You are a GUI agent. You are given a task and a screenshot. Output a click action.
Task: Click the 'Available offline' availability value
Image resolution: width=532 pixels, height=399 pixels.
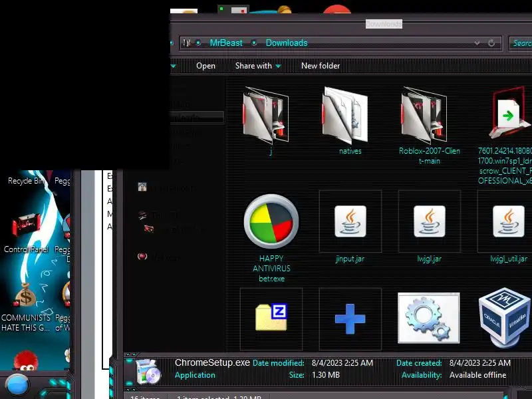pos(477,375)
